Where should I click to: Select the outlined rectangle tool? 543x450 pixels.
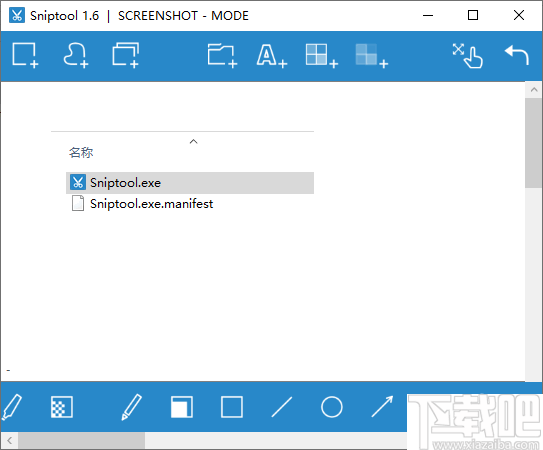point(232,407)
